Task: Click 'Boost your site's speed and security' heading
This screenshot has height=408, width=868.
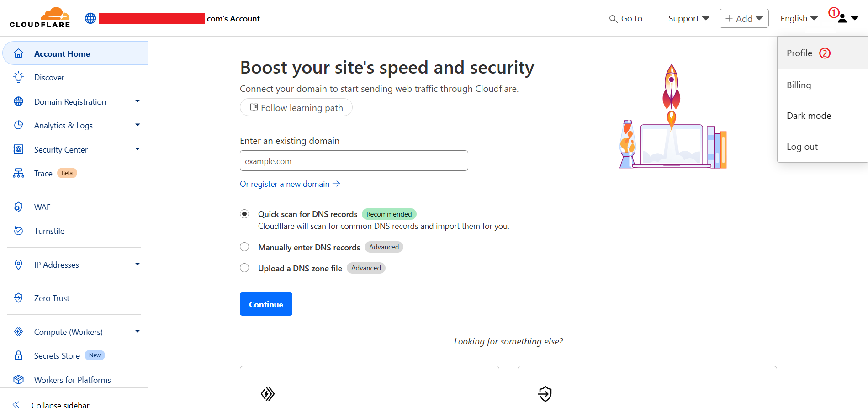Action: (387, 68)
